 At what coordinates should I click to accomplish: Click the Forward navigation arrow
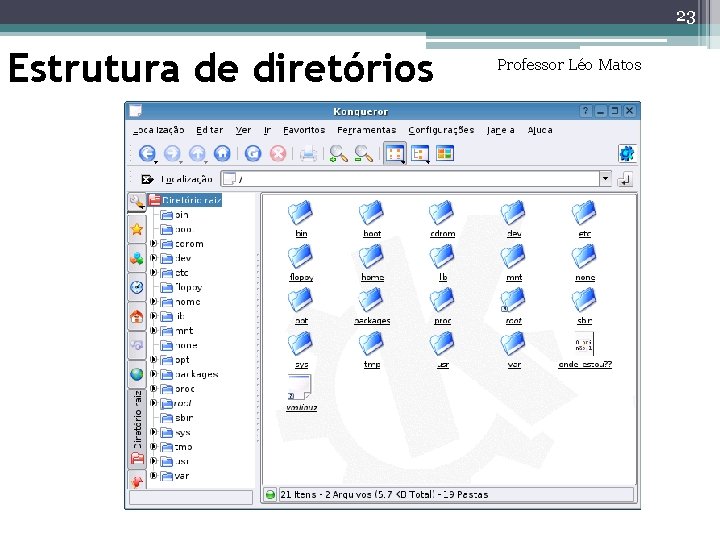pos(172,153)
